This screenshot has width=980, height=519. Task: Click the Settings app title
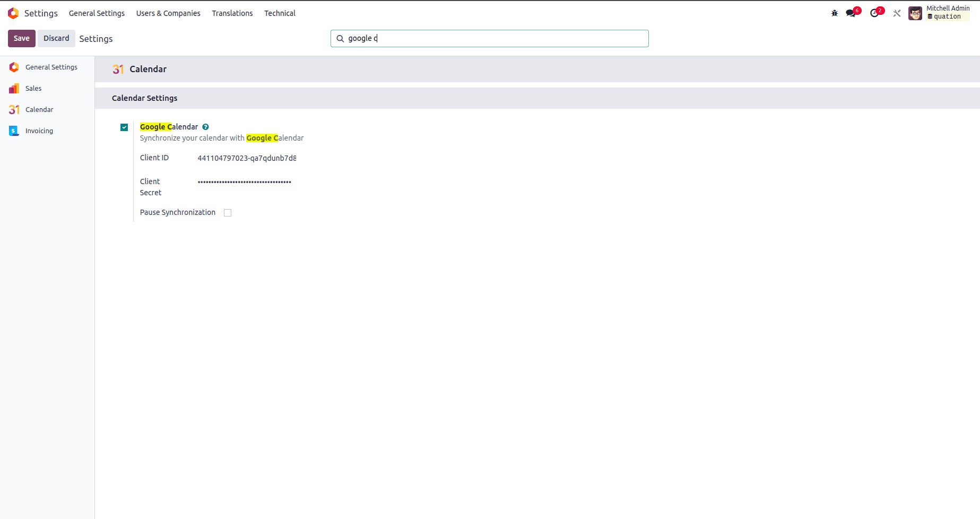pyautogui.click(x=41, y=13)
